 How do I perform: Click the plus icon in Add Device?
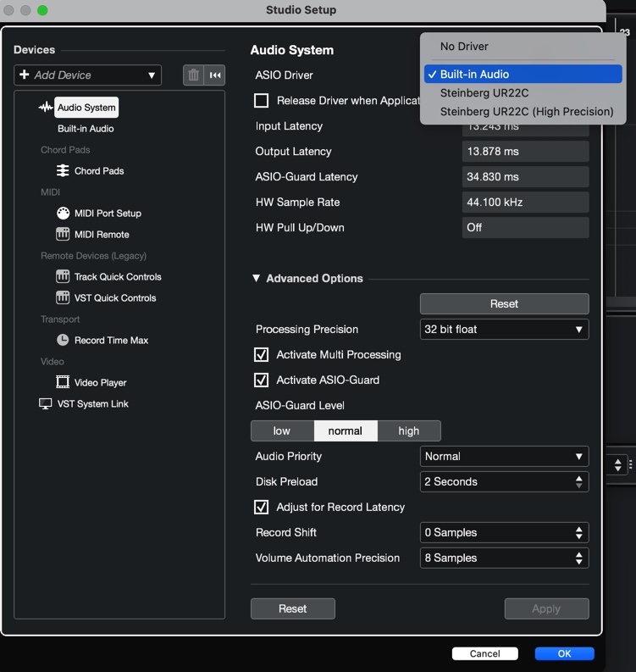coord(25,75)
